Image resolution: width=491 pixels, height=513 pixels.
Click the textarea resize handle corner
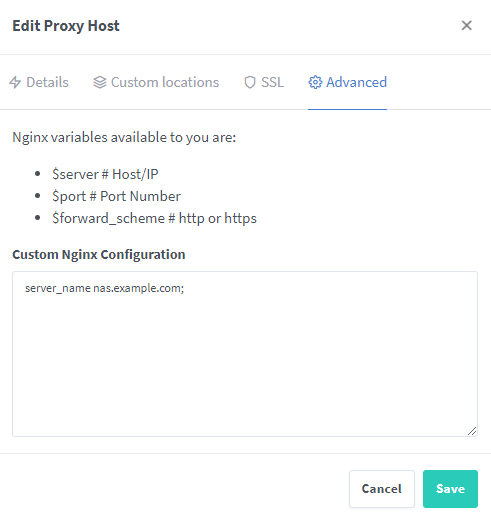pyautogui.click(x=472, y=431)
